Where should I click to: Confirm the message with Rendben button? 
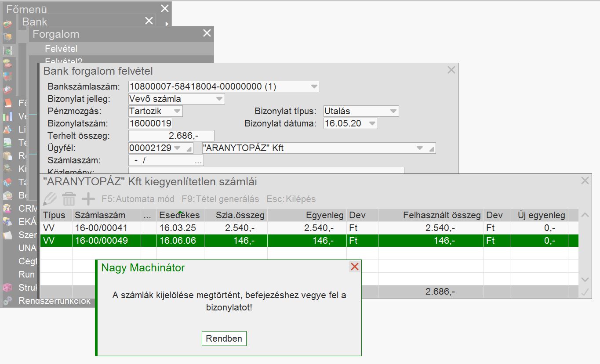[x=224, y=339]
